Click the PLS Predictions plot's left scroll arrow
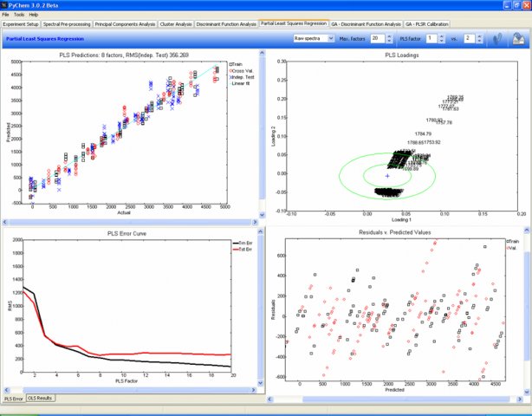The image size is (532, 416). [4, 222]
